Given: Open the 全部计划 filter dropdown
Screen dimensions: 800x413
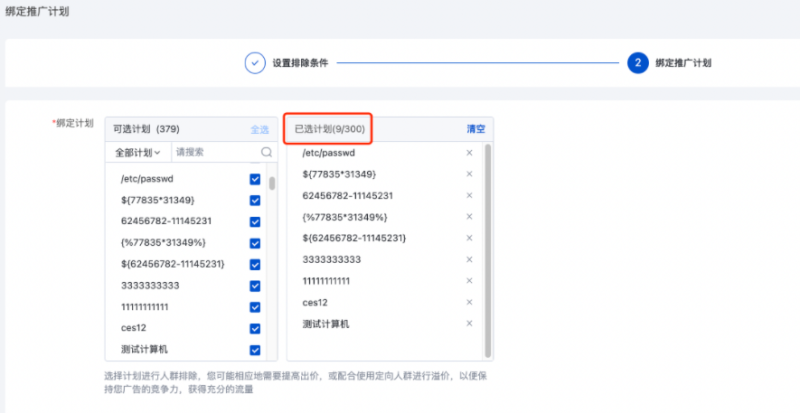Looking at the screenshot, I should click(138, 152).
